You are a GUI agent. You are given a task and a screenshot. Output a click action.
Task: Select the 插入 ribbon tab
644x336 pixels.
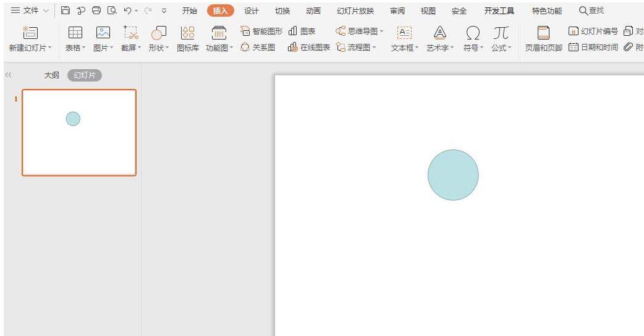point(221,10)
